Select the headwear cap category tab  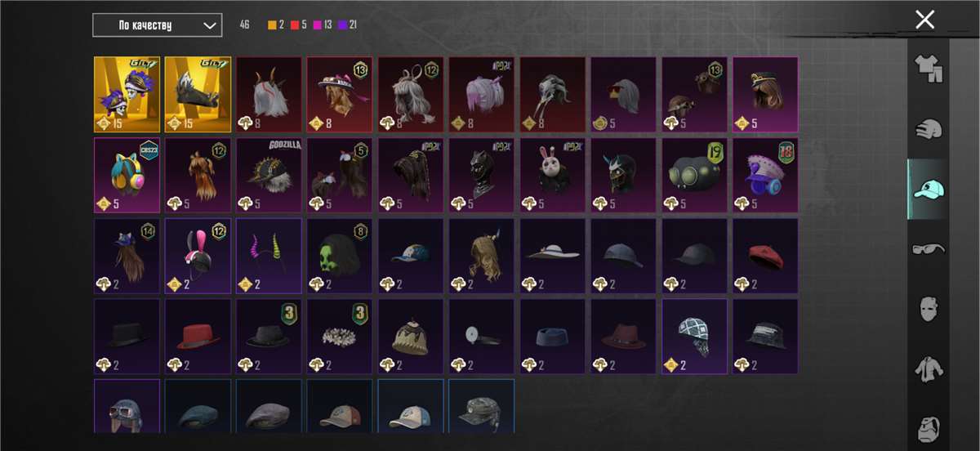coord(929,190)
